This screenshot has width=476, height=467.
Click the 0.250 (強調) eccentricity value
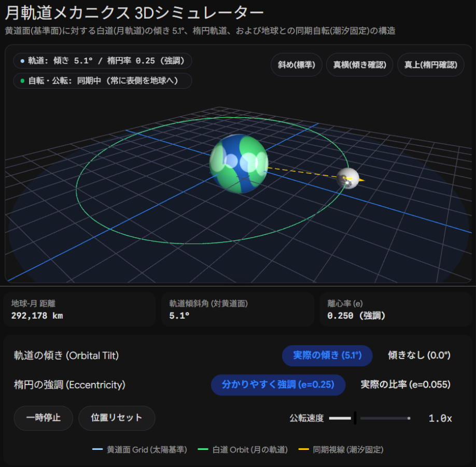(x=356, y=315)
